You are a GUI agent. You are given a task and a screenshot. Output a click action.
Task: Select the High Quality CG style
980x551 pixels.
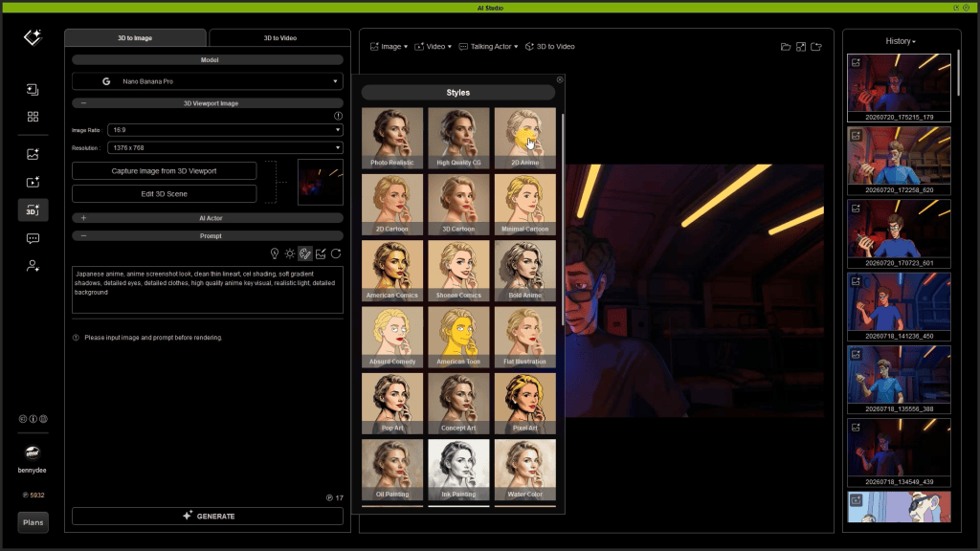pyautogui.click(x=458, y=138)
